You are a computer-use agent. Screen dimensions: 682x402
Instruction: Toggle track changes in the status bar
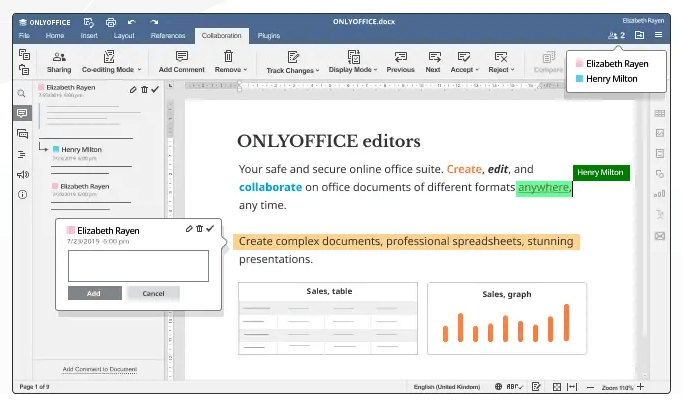pos(536,386)
